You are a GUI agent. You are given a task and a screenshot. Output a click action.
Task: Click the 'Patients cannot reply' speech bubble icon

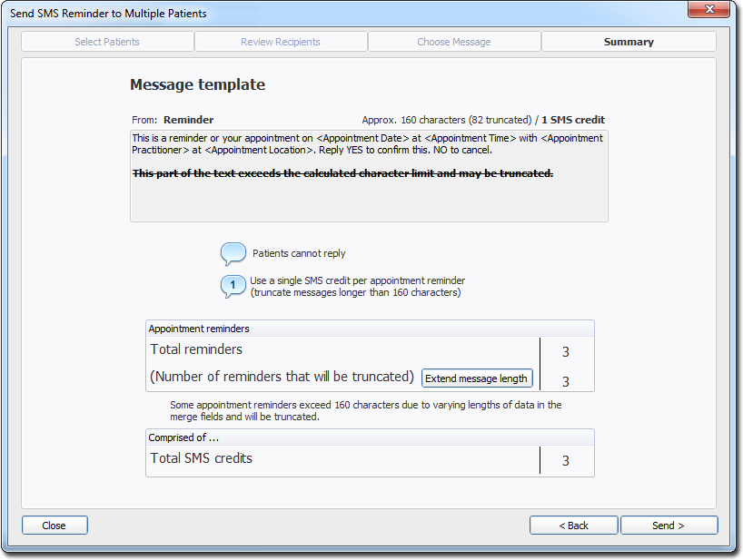tap(233, 253)
